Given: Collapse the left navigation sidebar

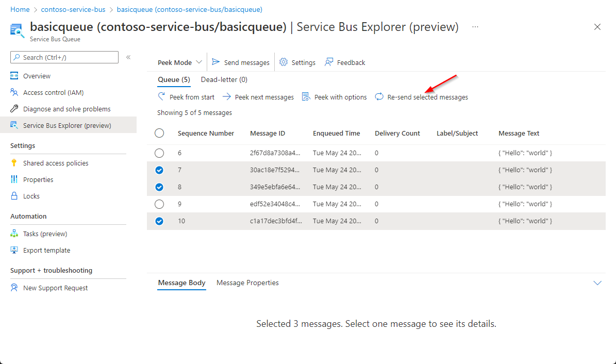Looking at the screenshot, I should tap(128, 57).
